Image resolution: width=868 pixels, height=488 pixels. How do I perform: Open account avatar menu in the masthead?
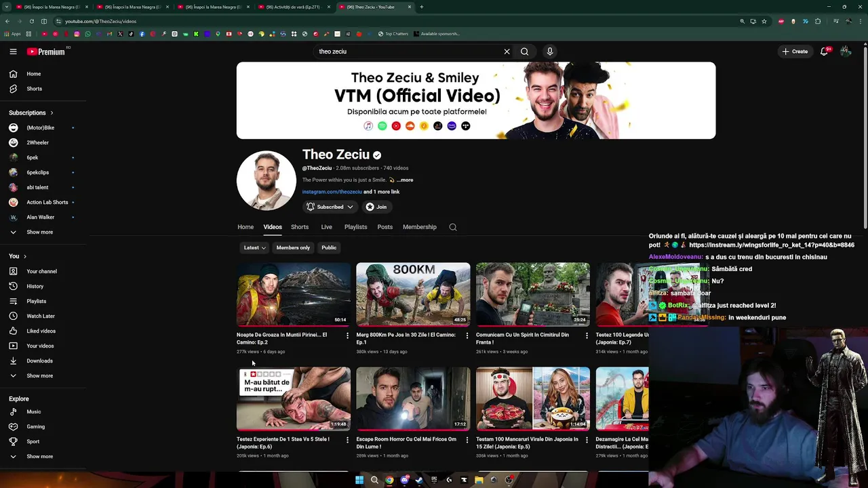[845, 52]
